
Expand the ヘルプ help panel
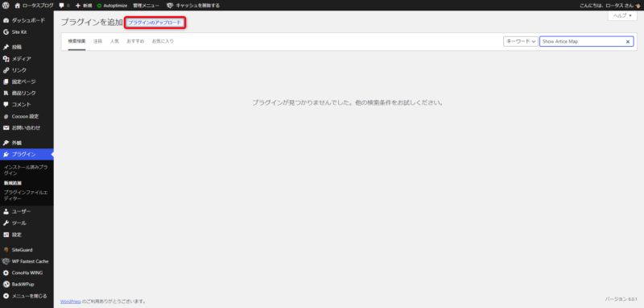(622, 15)
